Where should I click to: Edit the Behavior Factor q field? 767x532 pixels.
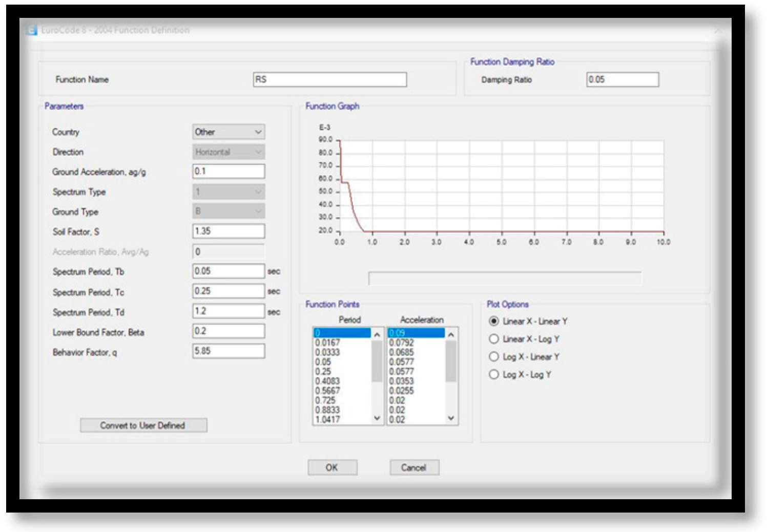[229, 351]
